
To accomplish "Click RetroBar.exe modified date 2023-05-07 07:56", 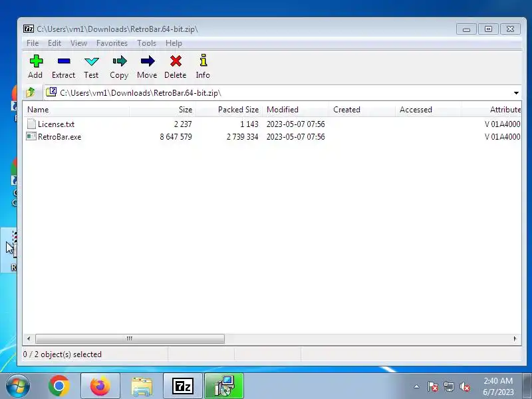I will 295,137.
